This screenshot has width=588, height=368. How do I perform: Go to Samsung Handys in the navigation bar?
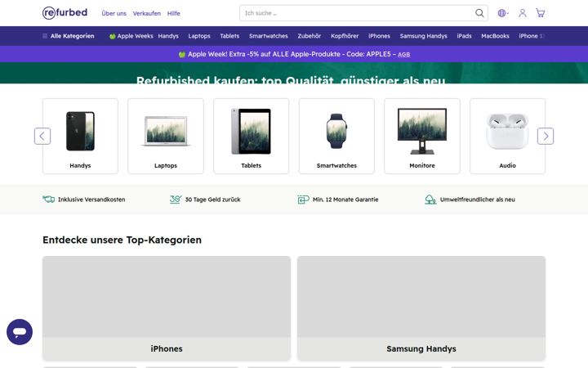423,36
